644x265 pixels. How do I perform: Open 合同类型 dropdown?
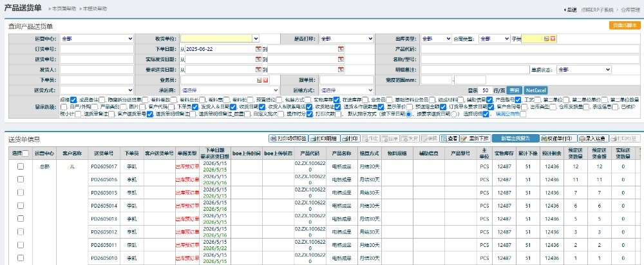[x=495, y=39]
